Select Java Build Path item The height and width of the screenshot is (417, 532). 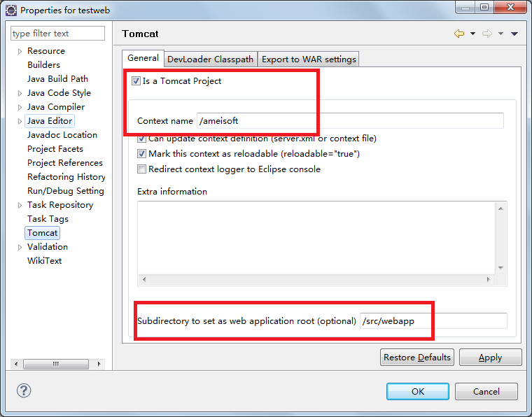[57, 79]
